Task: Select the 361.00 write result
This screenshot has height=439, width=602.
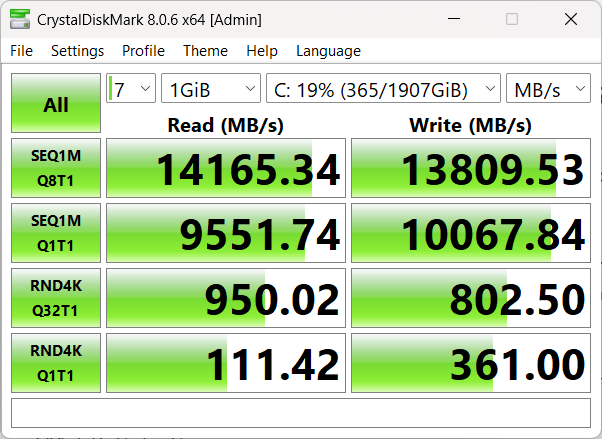Action: tap(471, 363)
